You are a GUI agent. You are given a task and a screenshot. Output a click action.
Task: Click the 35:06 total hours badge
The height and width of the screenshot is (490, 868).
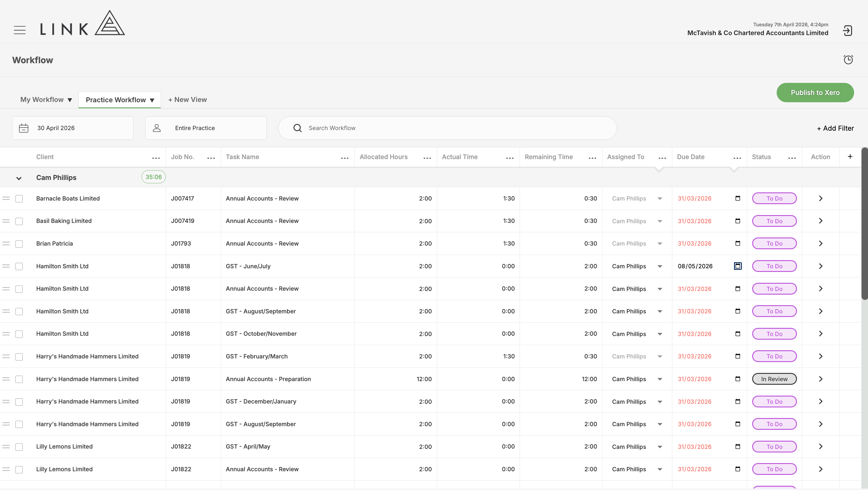[x=154, y=177]
